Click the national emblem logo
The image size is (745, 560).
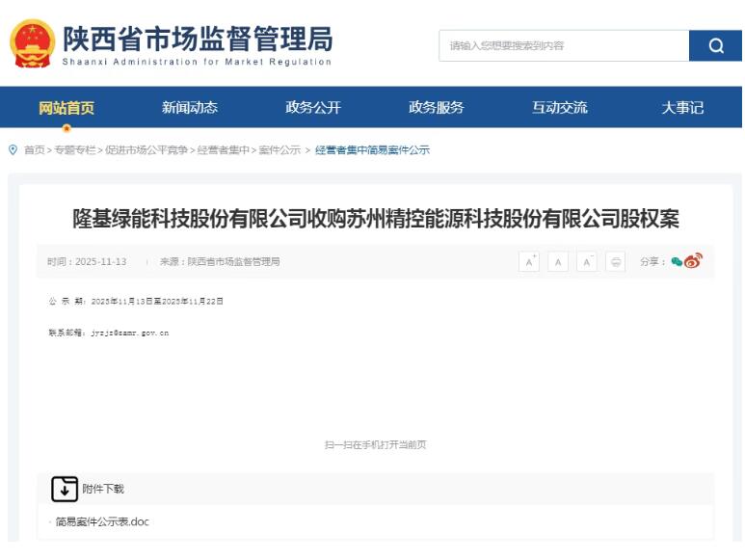[32, 43]
